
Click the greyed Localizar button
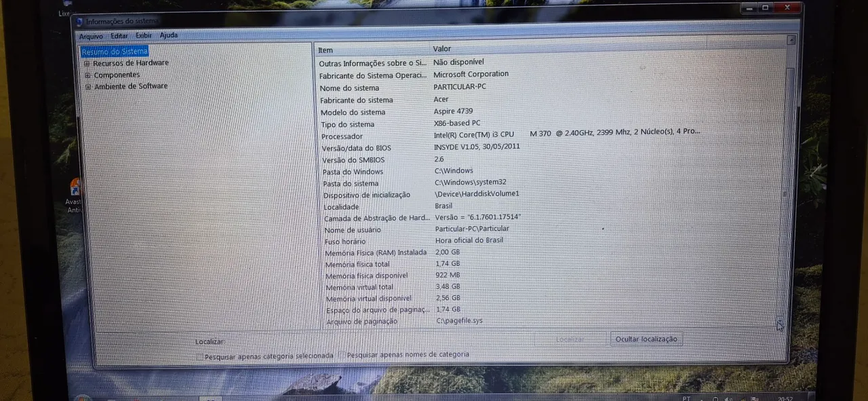tap(570, 339)
